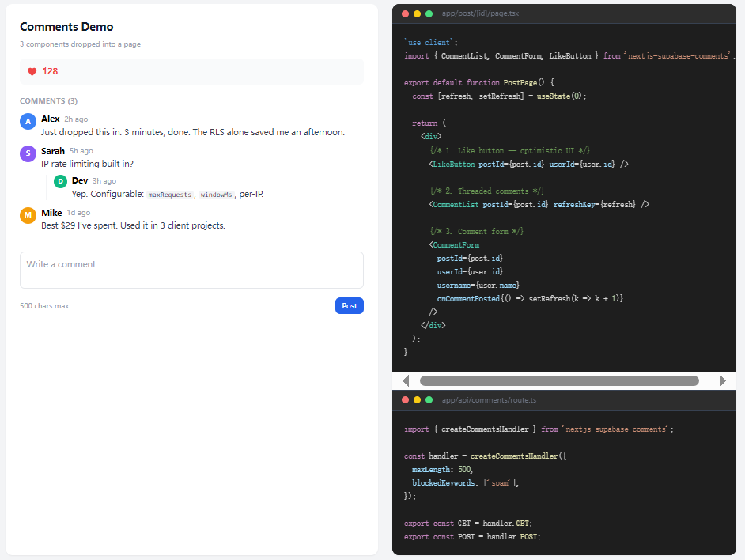Click the 128 like count

[x=50, y=71]
